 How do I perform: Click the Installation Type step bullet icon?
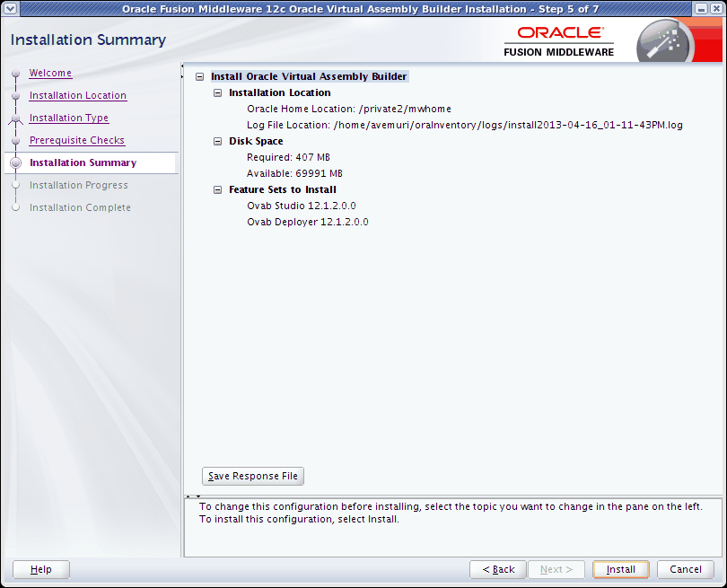(16, 118)
